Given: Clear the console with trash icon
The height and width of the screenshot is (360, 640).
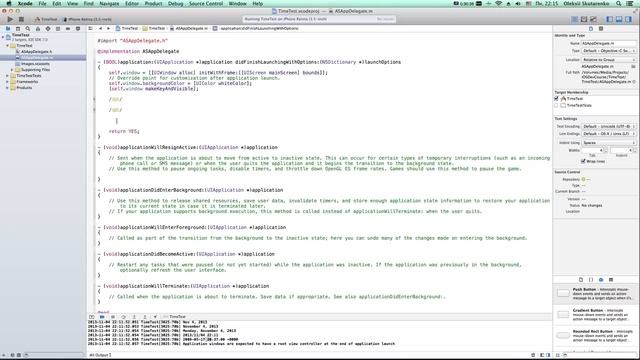Looking at the screenshot, I should coord(533,355).
